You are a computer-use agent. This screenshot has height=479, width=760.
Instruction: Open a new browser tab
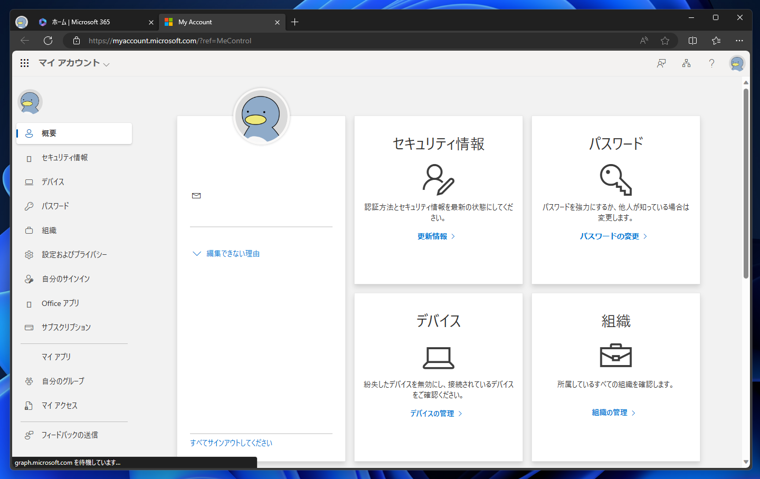[x=295, y=22]
